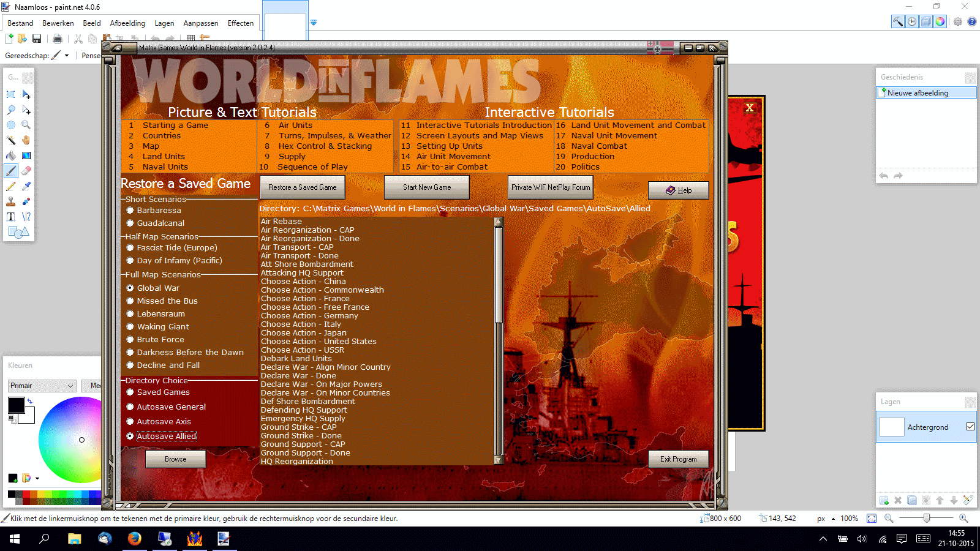Swap primary and secondary colors
The image size is (980, 551).
[x=29, y=402]
